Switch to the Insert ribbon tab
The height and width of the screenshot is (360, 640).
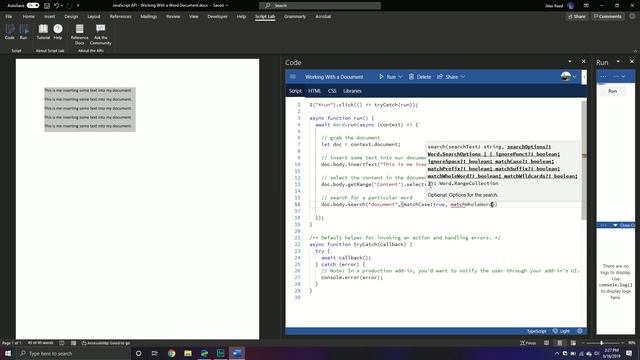coord(49,17)
